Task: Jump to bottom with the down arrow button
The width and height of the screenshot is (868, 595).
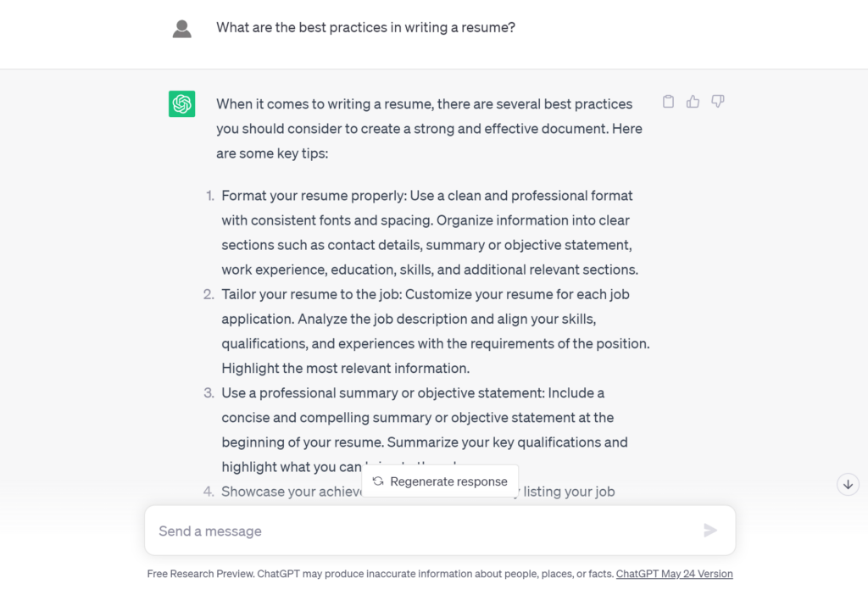Action: pyautogui.click(x=848, y=484)
